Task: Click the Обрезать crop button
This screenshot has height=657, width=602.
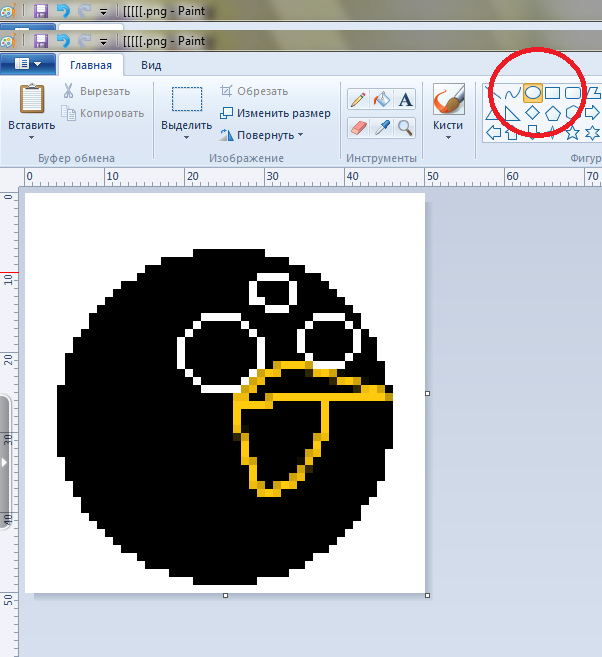Action: click(254, 91)
